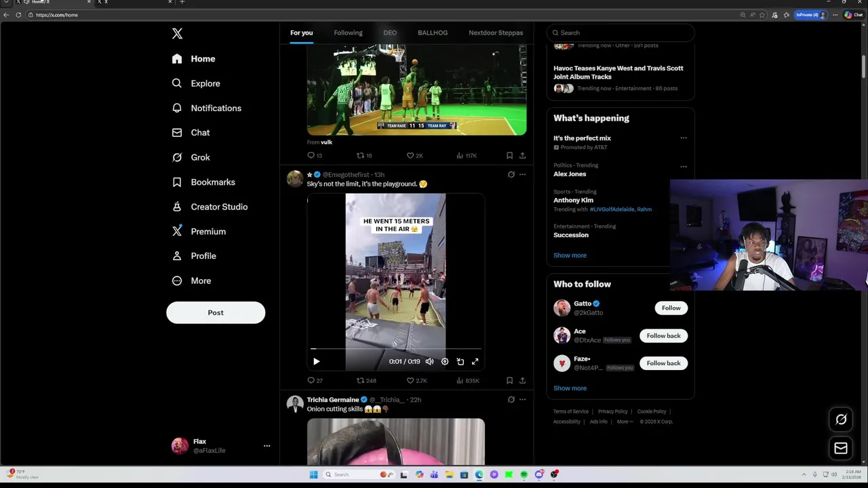
Task: Follow back Faze
Action: point(663,363)
